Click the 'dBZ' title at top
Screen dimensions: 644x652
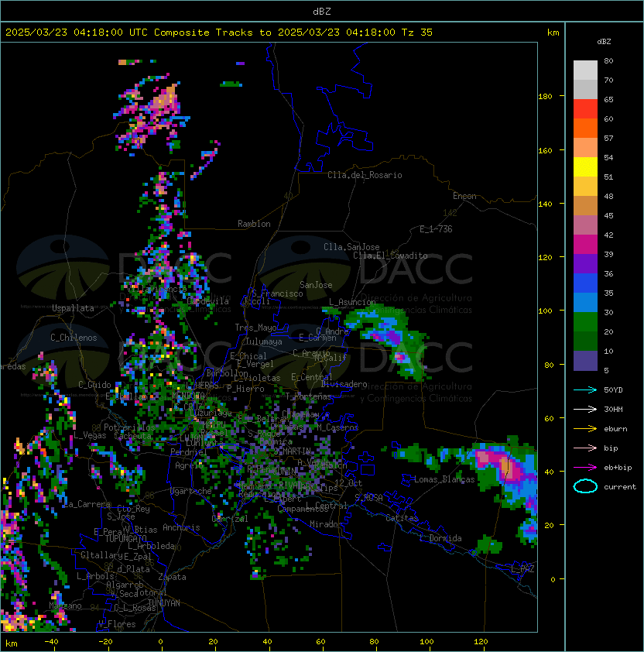coord(322,11)
